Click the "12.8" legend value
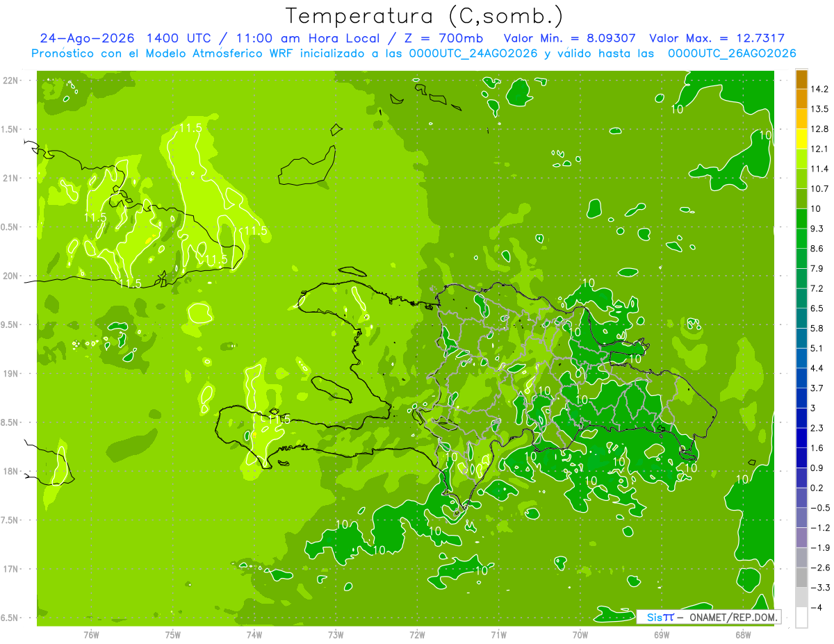834x644 pixels. coord(819,129)
